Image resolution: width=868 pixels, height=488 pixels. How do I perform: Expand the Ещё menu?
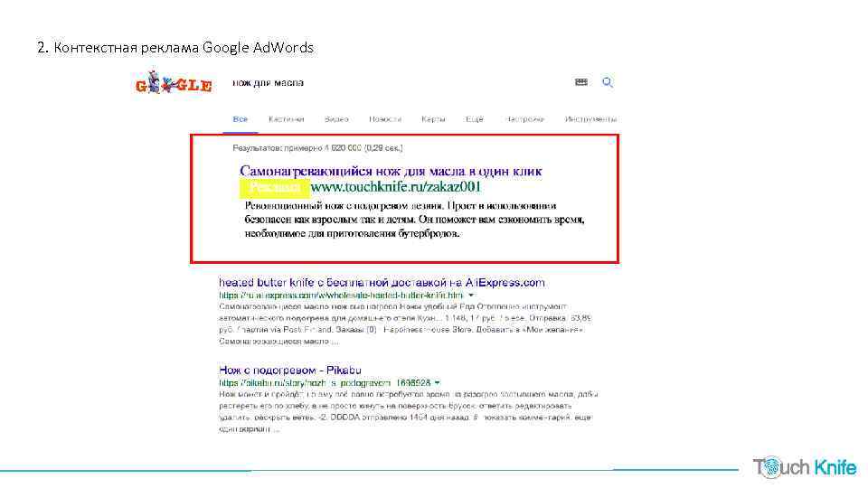click(475, 119)
